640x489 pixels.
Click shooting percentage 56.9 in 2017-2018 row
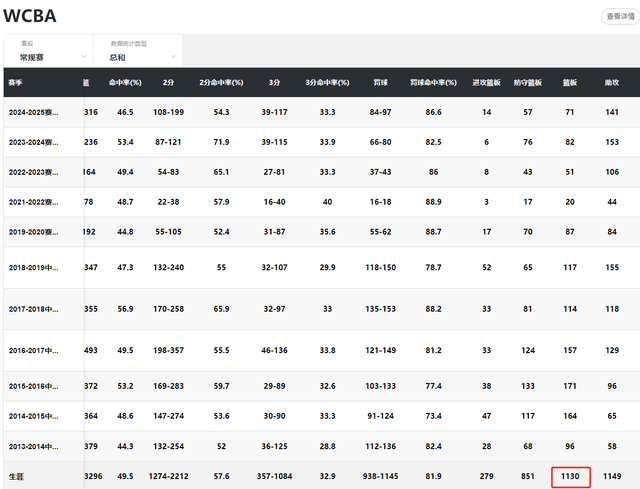(125, 309)
